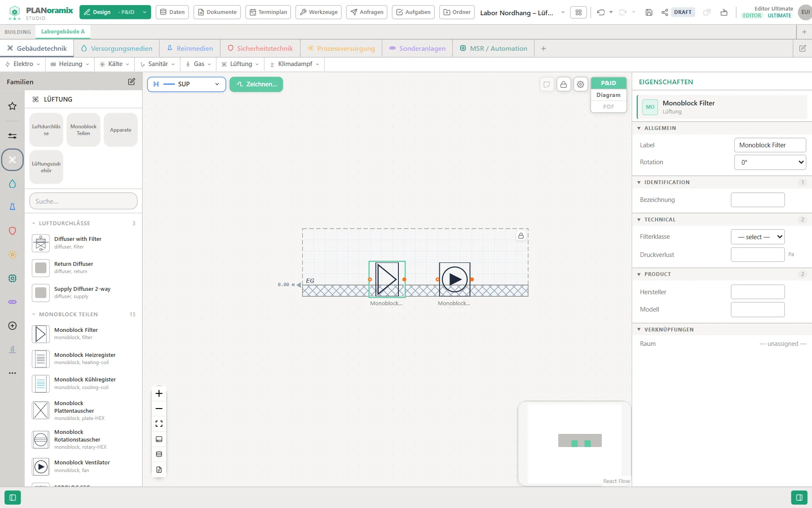Open the Kälte submenu
The image size is (812, 508).
click(114, 64)
